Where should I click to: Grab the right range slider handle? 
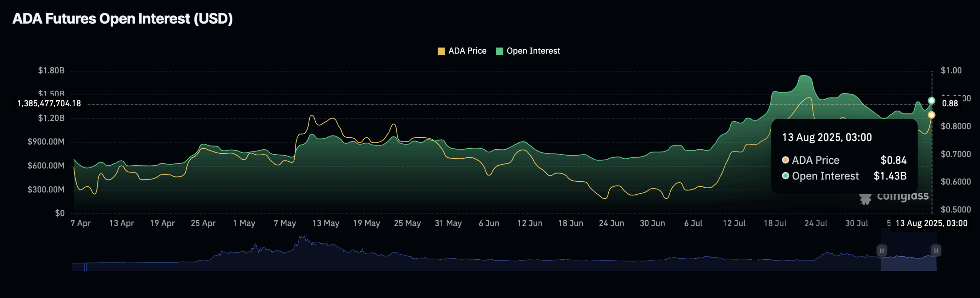[x=936, y=251]
